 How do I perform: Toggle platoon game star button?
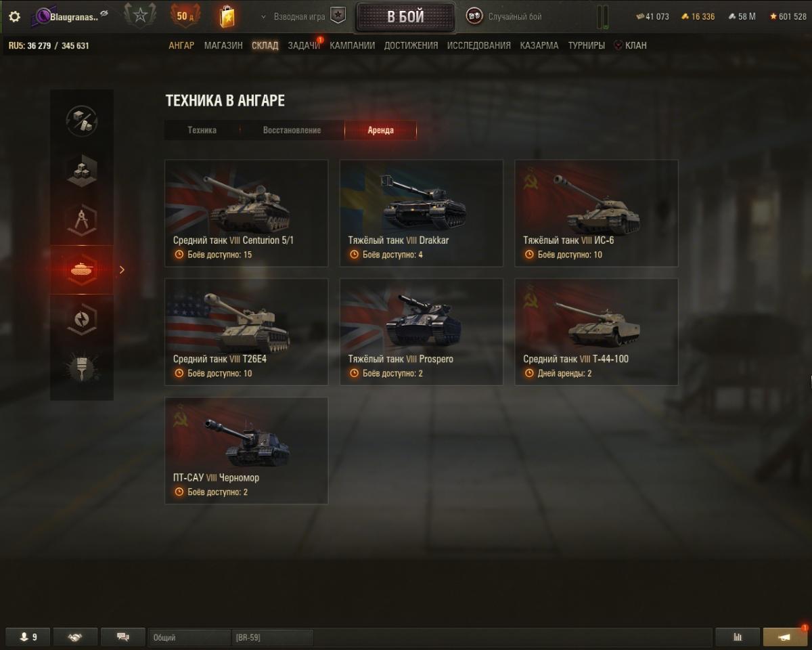338,16
